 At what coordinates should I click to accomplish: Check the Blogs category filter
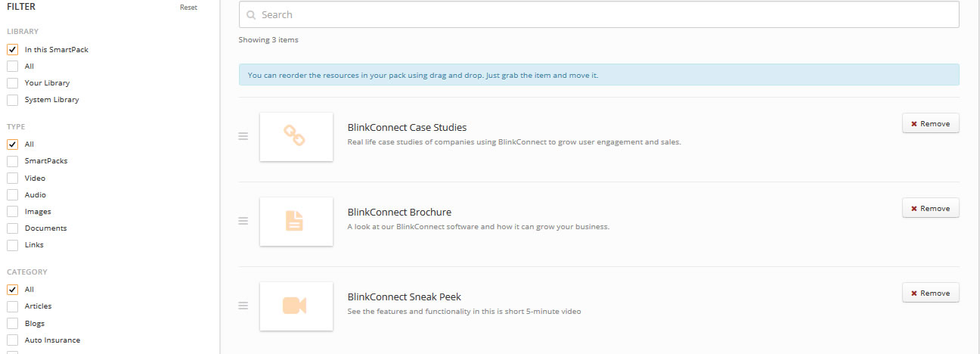pyautogui.click(x=13, y=324)
